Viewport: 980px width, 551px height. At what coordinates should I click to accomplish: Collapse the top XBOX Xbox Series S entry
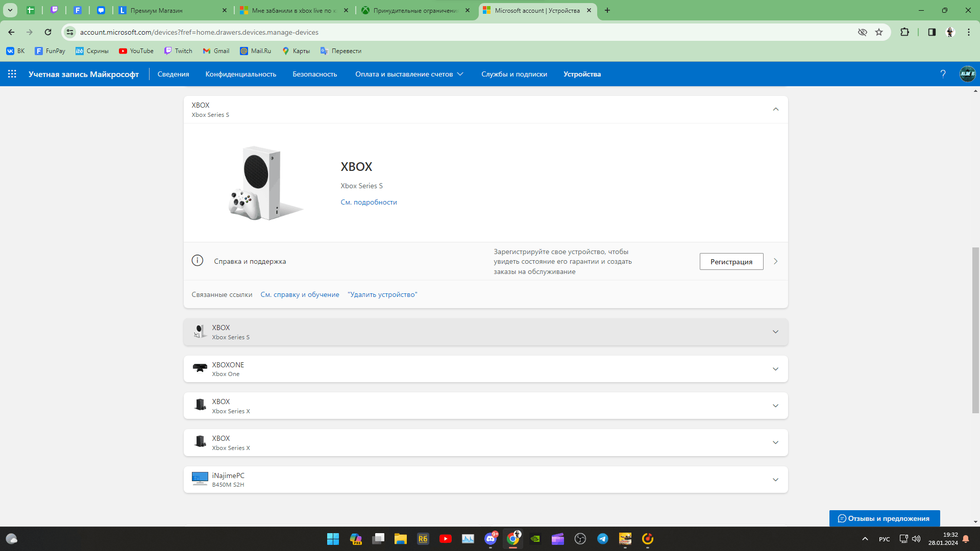click(775, 109)
